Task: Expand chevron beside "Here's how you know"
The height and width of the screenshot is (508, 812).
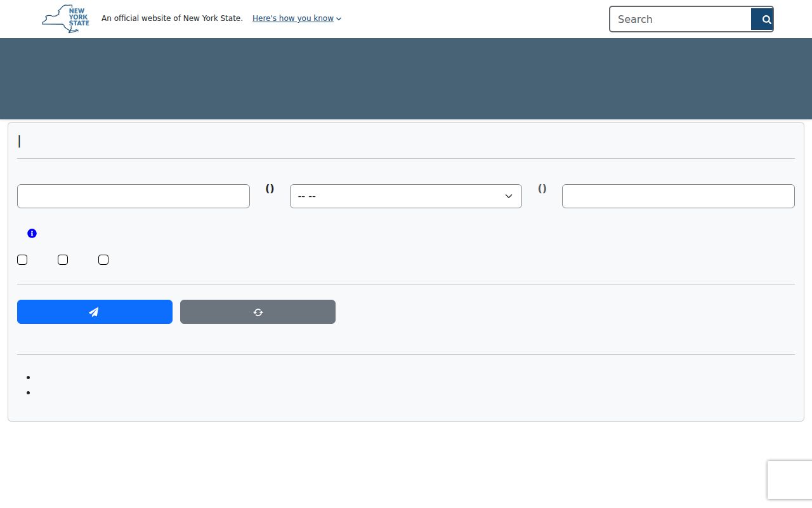Action: [x=339, y=19]
